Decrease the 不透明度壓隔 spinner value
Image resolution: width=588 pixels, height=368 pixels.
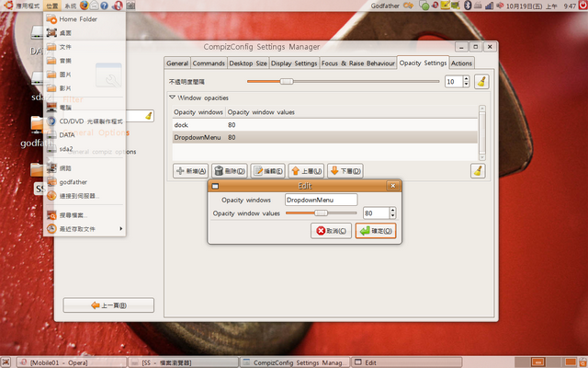pyautogui.click(x=466, y=84)
